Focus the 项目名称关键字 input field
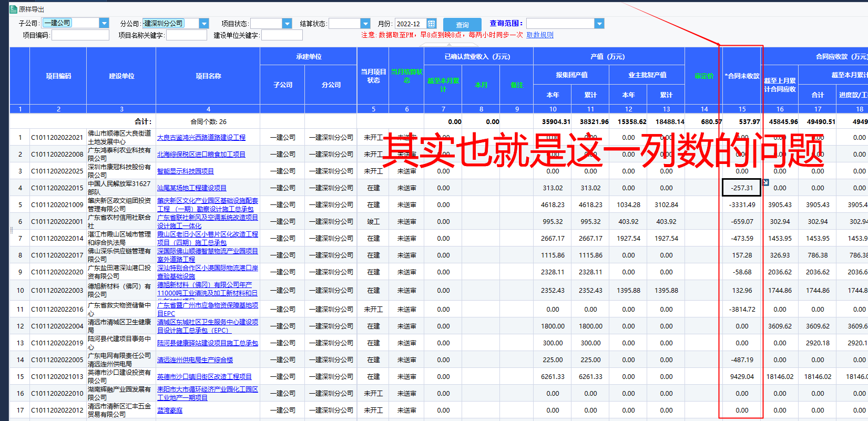Image resolution: width=868 pixels, height=421 pixels. point(186,35)
